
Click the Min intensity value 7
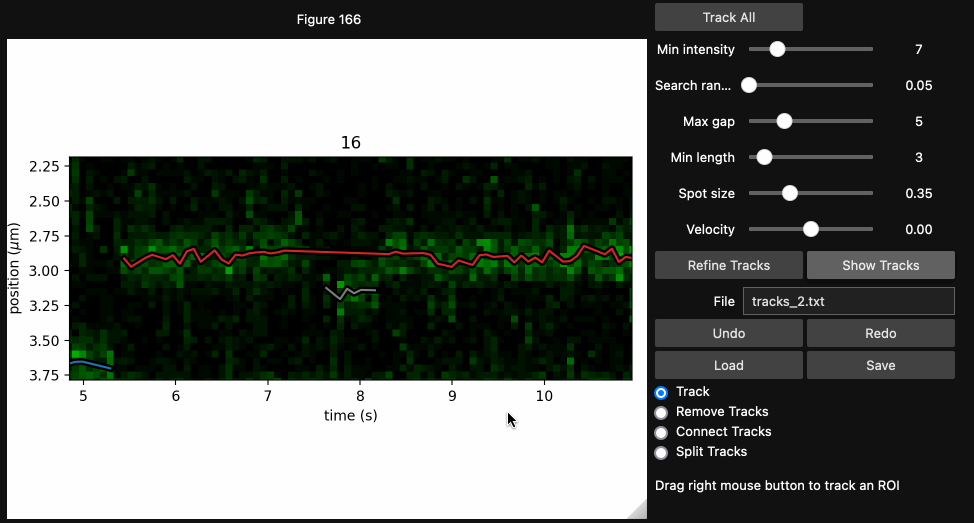point(919,50)
